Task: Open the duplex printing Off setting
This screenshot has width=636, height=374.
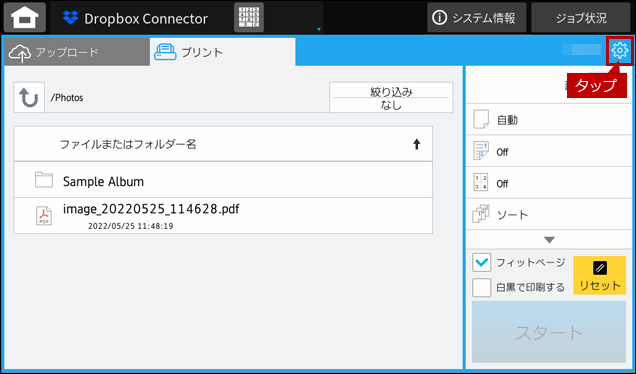Action: pos(549,151)
